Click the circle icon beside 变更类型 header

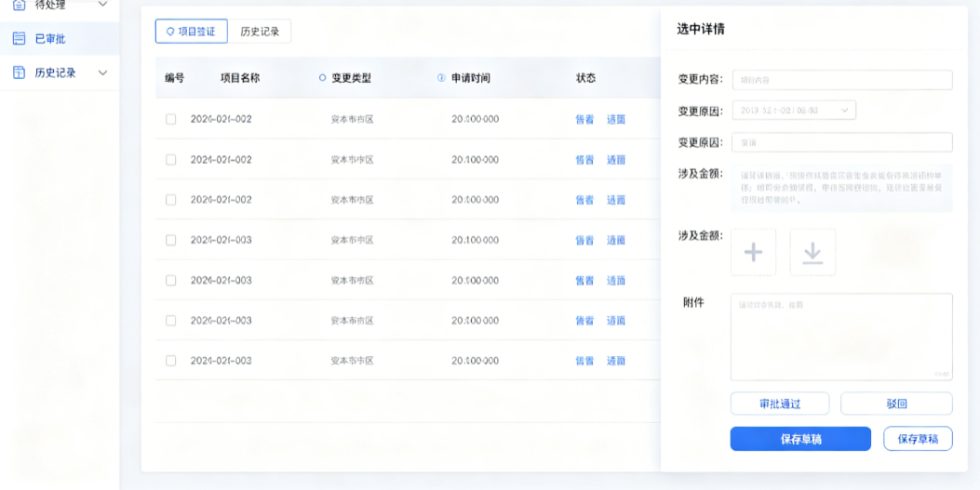coord(323,78)
